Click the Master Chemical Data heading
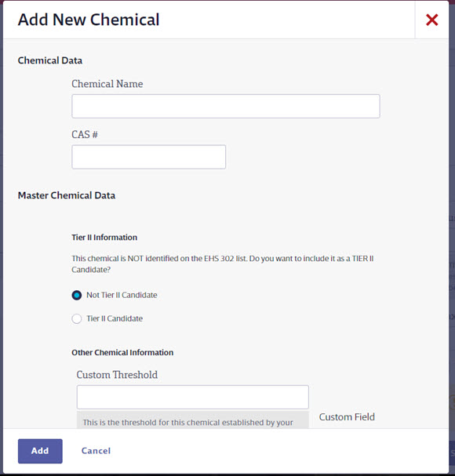 tap(67, 195)
